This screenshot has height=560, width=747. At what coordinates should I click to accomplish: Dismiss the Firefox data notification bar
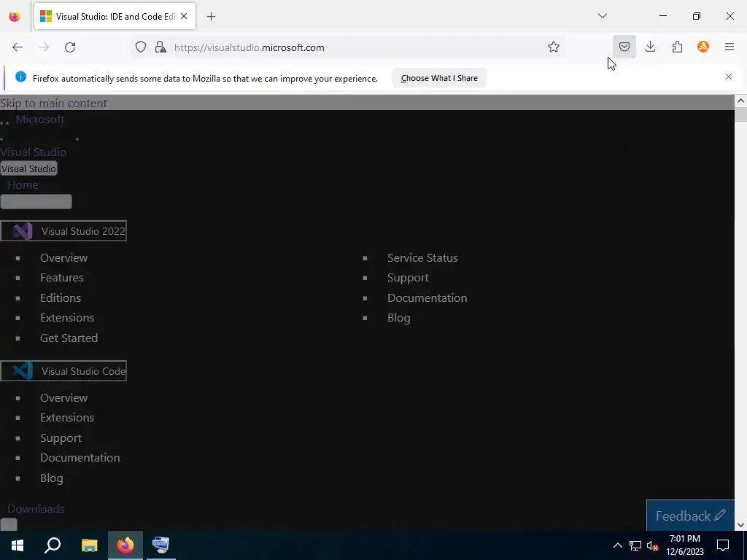[729, 77]
